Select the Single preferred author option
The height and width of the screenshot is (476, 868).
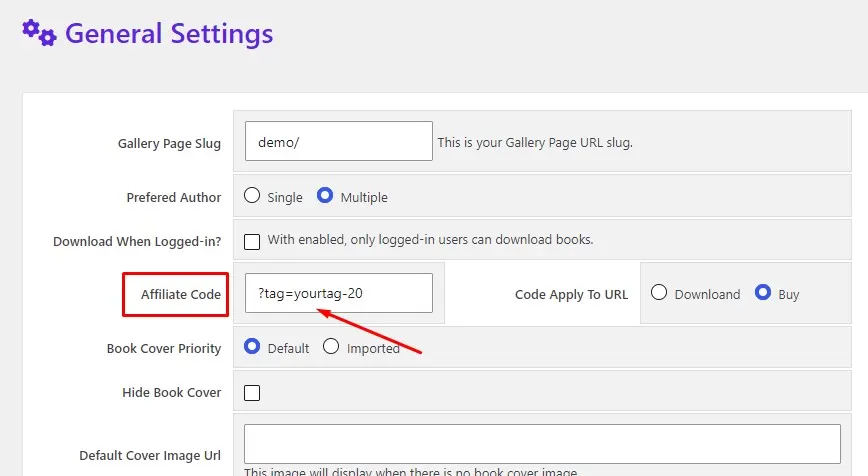(x=252, y=195)
